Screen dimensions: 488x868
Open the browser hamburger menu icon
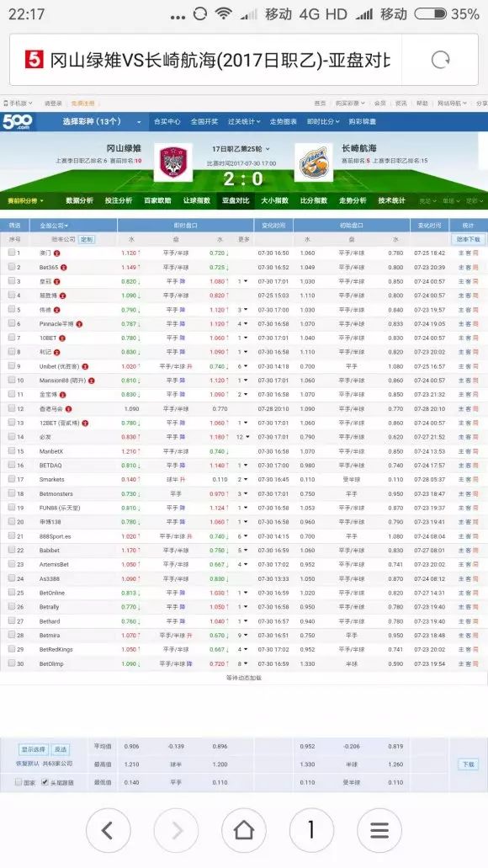379,830
